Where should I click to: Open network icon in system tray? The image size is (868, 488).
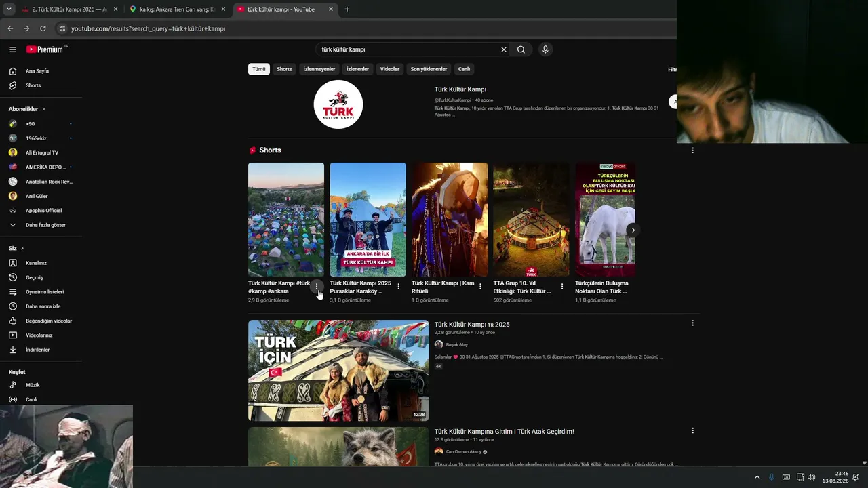click(800, 477)
